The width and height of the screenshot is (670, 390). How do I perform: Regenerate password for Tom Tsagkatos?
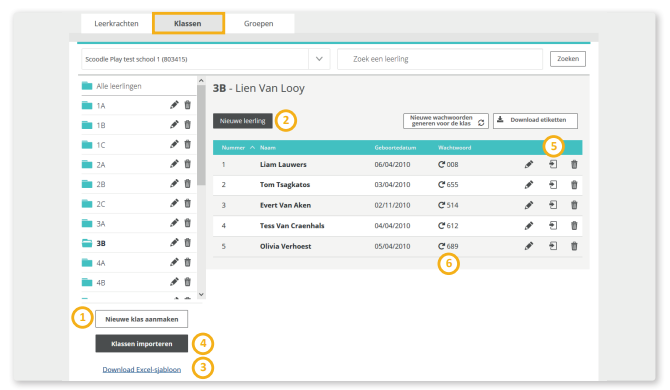(441, 185)
